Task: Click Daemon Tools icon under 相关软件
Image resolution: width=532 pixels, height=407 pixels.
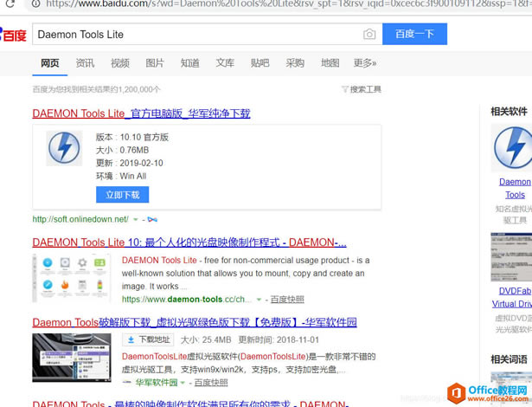Action: coord(511,148)
